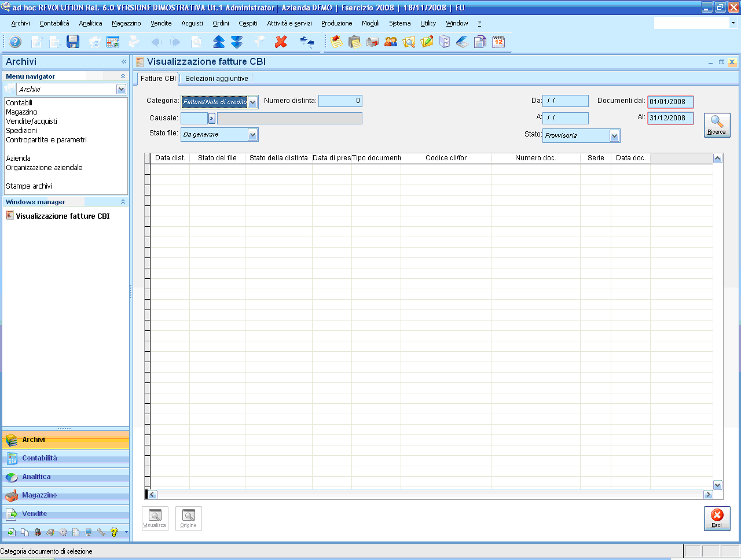Click the two people users icon
The image size is (741, 560).
coord(391,42)
